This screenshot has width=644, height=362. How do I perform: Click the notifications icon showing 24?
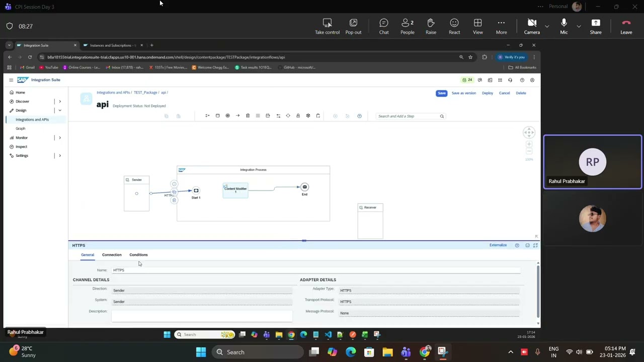click(467, 80)
